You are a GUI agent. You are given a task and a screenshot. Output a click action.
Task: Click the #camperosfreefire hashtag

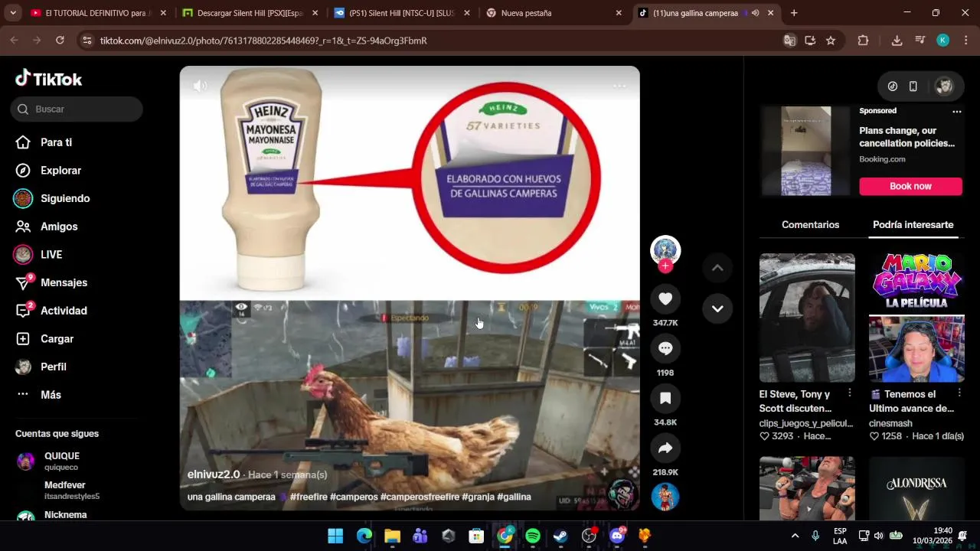tap(420, 497)
